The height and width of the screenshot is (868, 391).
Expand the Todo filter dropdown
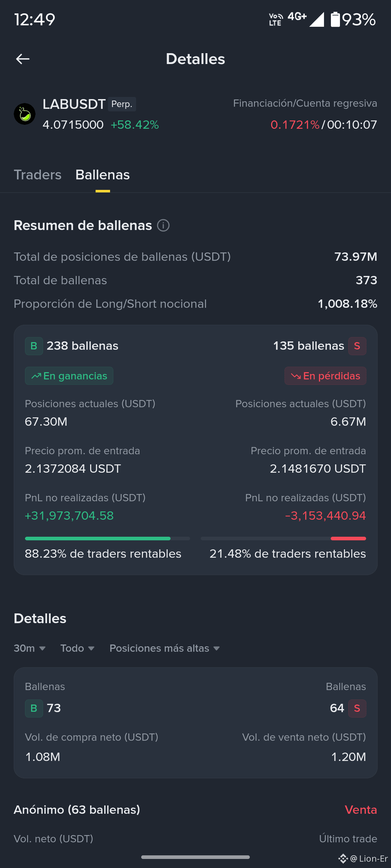click(77, 648)
